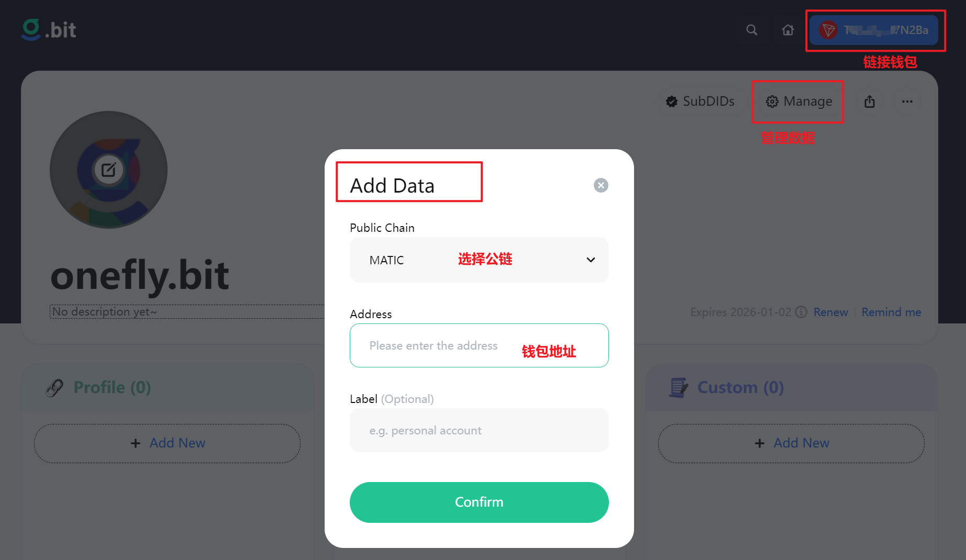Click the edit avatar pencil icon

(108, 170)
